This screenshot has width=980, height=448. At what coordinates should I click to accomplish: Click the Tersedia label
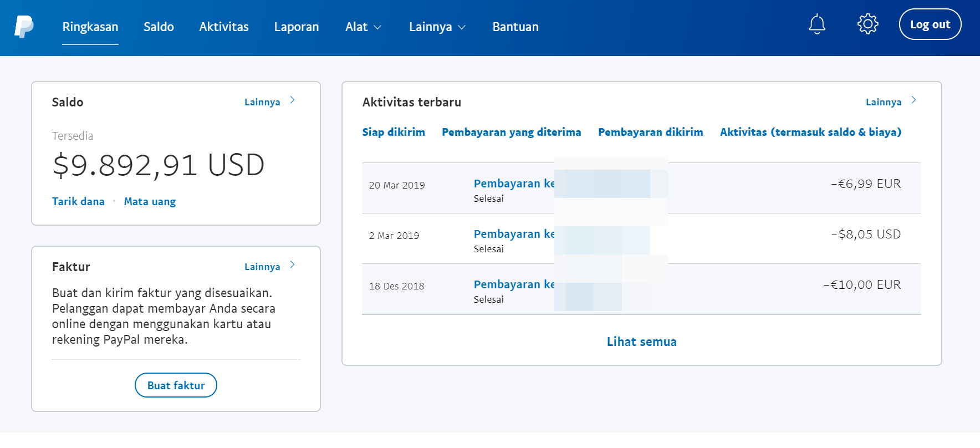click(x=73, y=136)
